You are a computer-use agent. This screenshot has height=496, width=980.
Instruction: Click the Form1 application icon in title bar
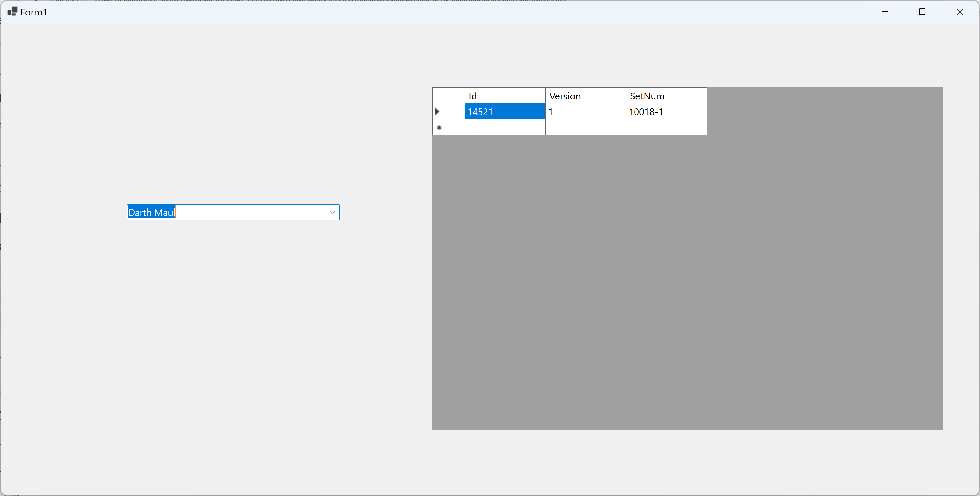click(12, 12)
